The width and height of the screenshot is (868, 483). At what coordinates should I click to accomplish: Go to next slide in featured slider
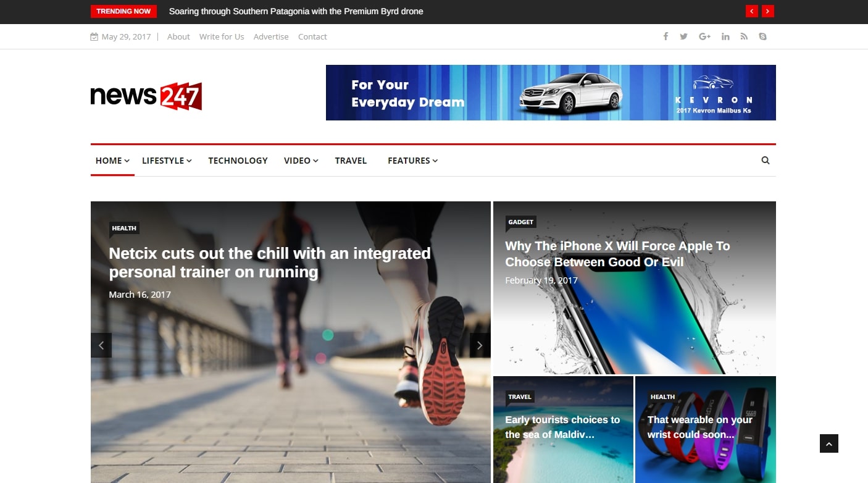click(480, 345)
